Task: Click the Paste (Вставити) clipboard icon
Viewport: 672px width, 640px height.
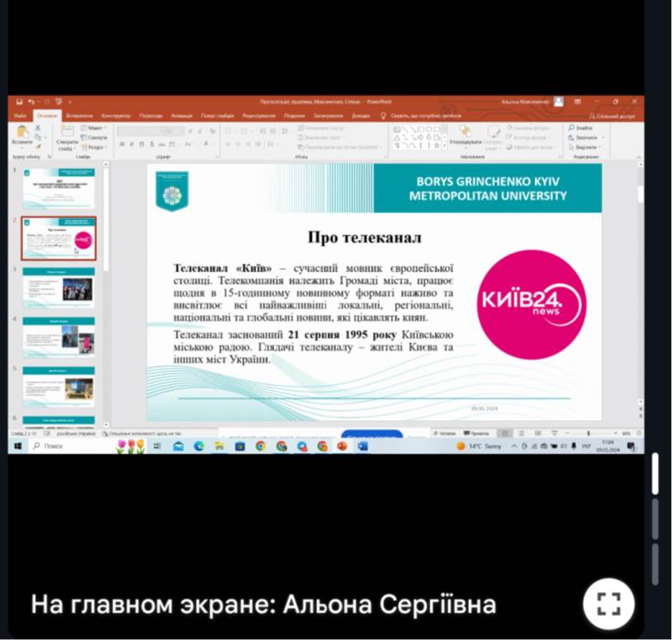Action: [22, 133]
